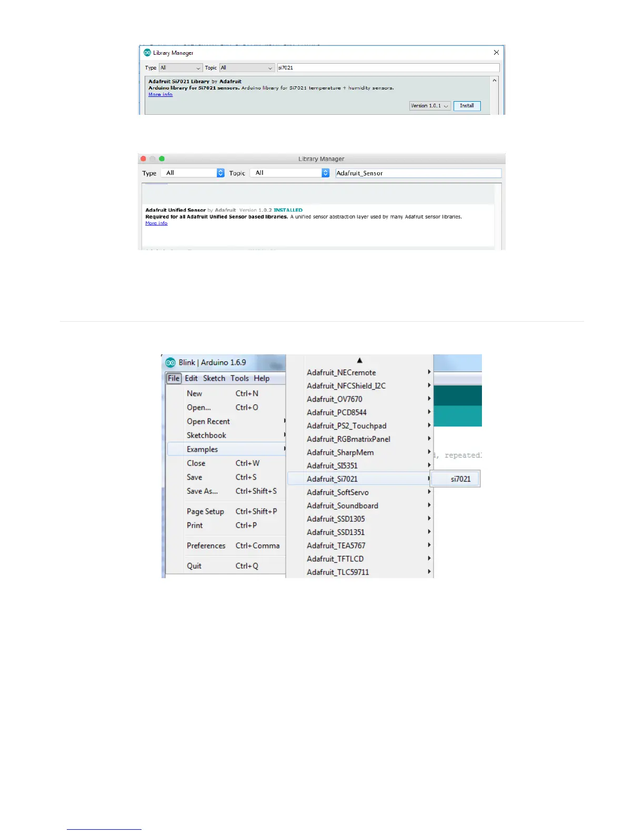Click the Arduino logo in Blink window title
Image resolution: width=644 pixels, height=834 pixels.
(170, 362)
